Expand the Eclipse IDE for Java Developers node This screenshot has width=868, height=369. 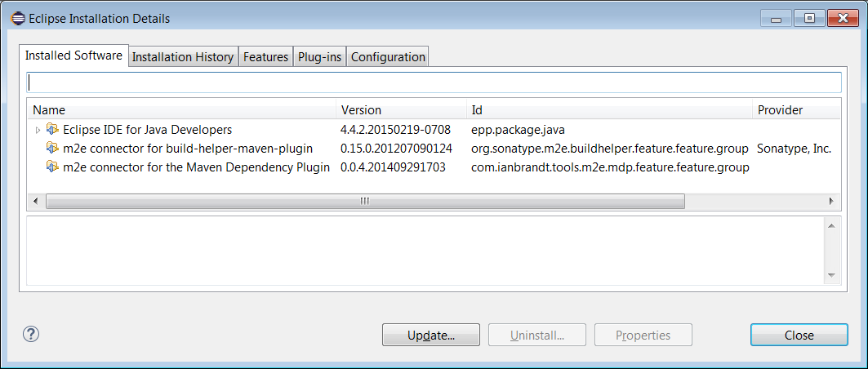38,130
